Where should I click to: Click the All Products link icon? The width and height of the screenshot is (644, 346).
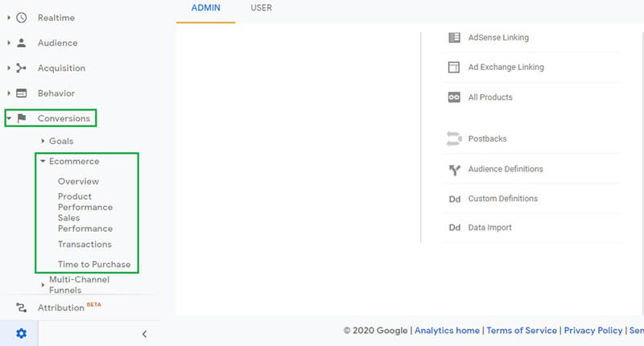click(x=454, y=97)
